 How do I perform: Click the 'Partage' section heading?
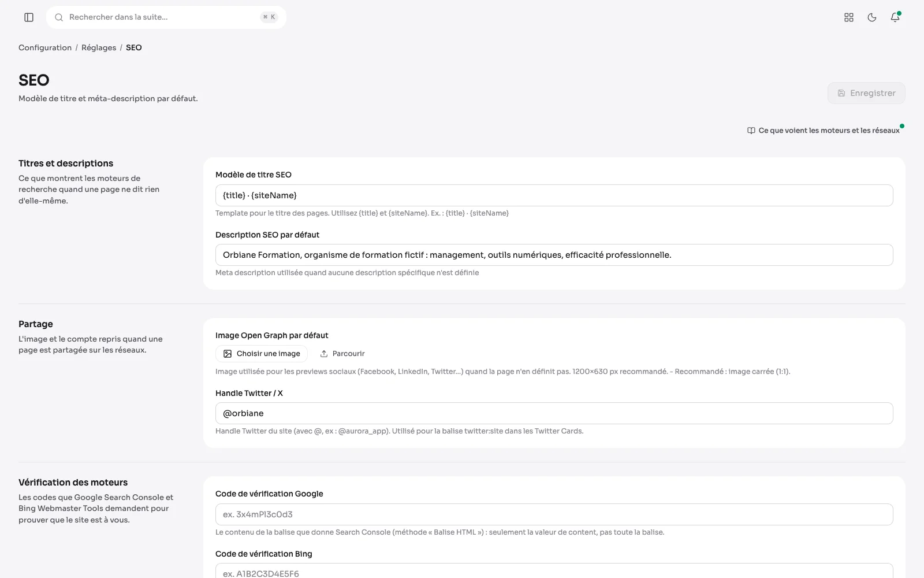tap(36, 324)
